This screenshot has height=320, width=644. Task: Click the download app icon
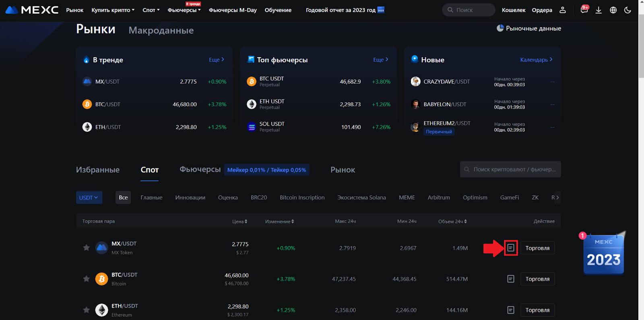(599, 10)
